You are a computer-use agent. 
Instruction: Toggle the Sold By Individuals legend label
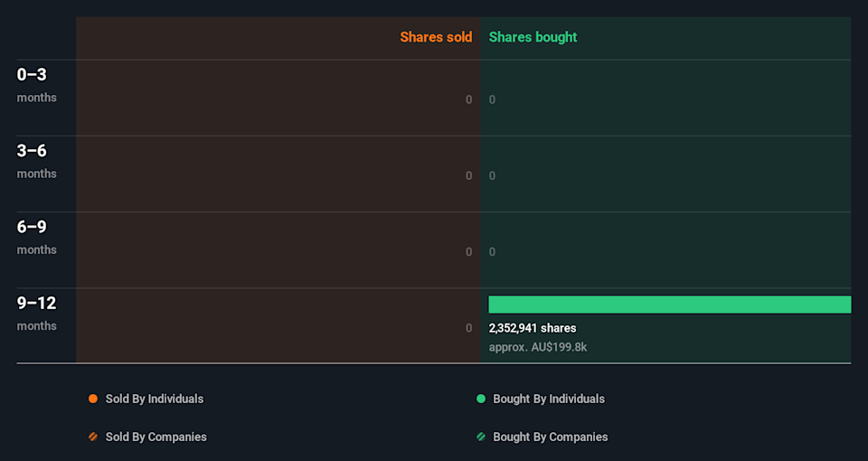pyautogui.click(x=154, y=399)
